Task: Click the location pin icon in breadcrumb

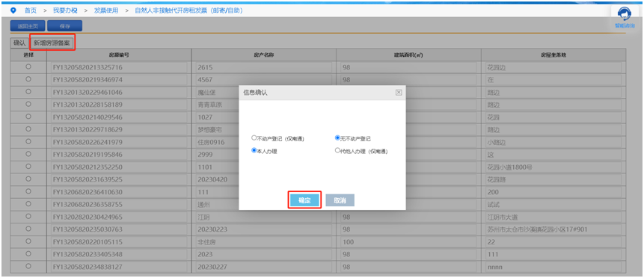Action: pos(13,10)
